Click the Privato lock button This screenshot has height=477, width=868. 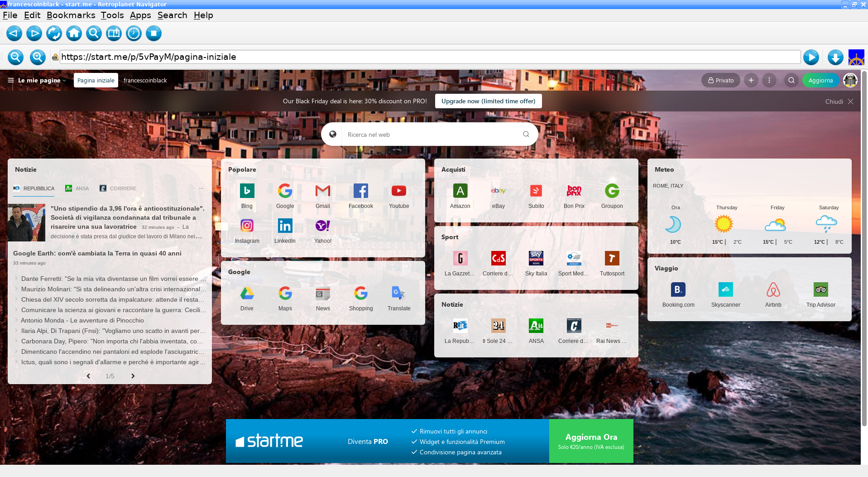click(721, 80)
